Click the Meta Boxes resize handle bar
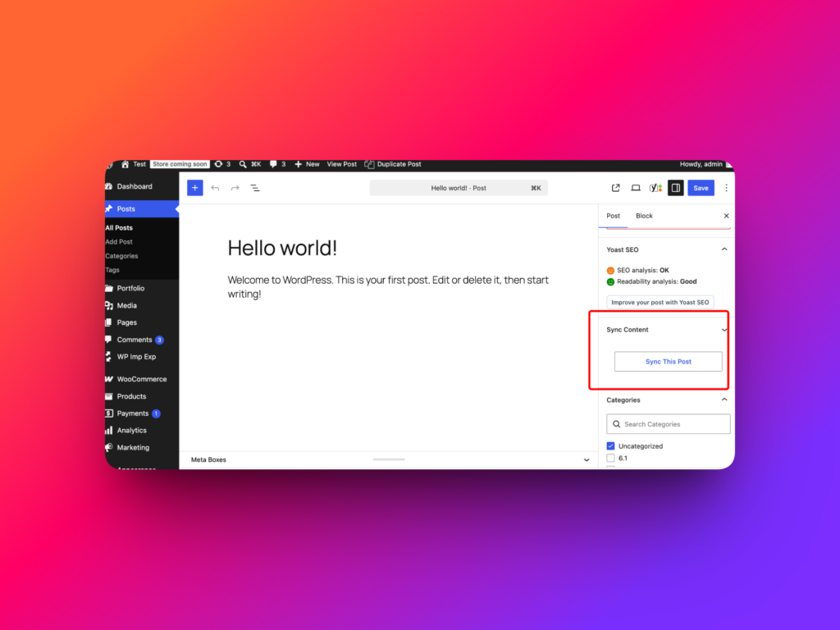Viewport: 840px width, 630px height. [389, 459]
